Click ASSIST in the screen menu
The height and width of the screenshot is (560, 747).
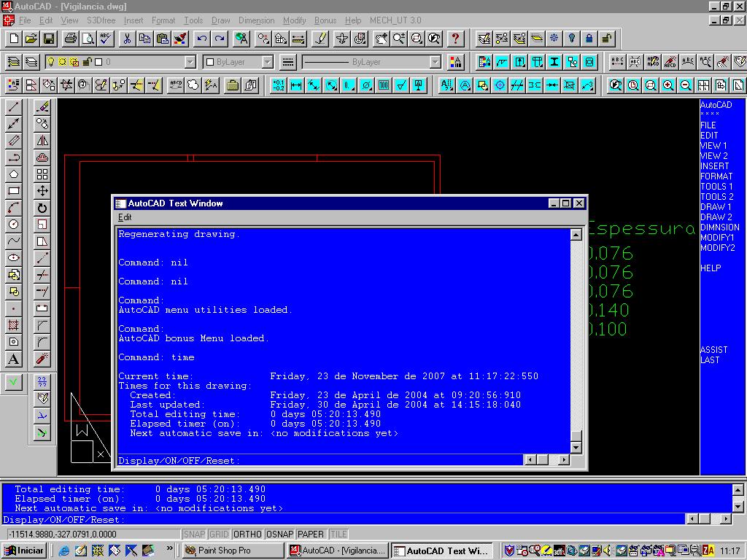click(x=713, y=349)
